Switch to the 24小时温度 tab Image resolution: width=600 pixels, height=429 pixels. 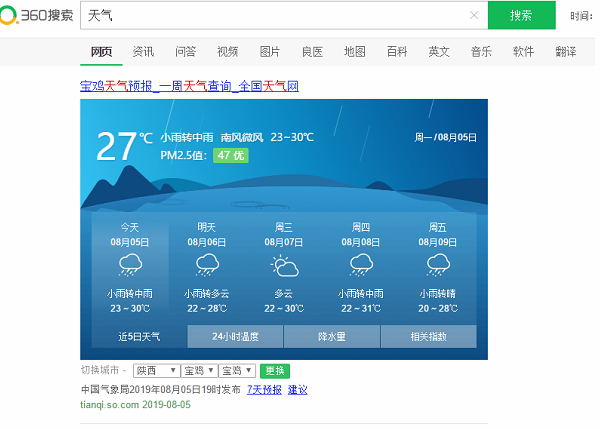tap(235, 337)
